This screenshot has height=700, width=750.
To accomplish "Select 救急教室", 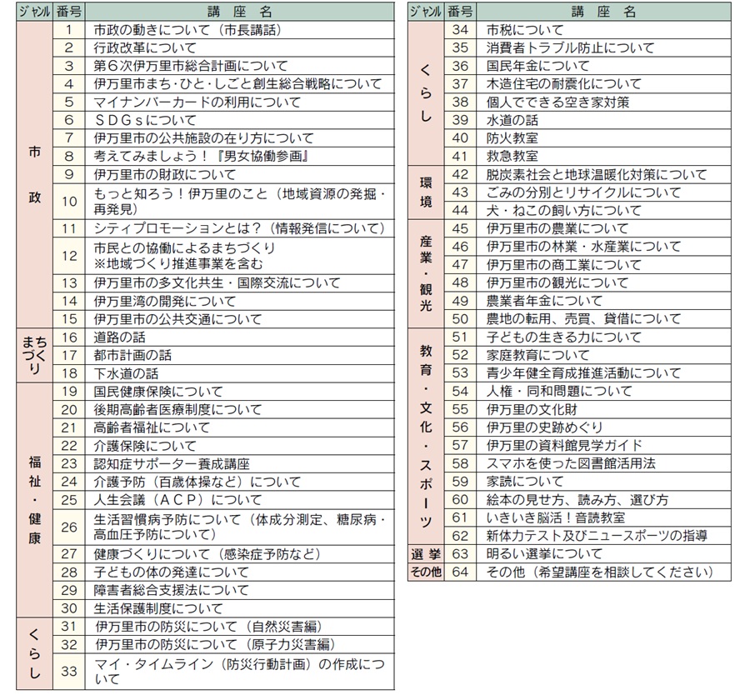I will (x=512, y=157).
